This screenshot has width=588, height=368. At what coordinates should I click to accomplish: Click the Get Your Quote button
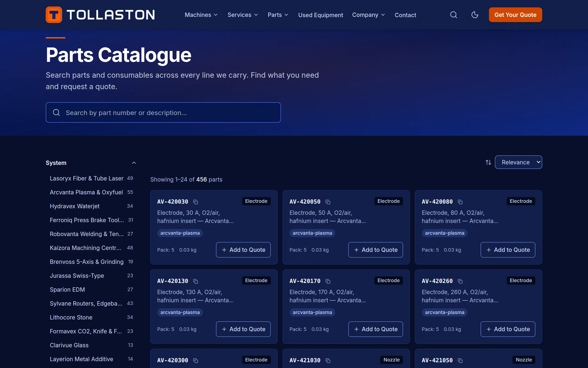(x=515, y=15)
